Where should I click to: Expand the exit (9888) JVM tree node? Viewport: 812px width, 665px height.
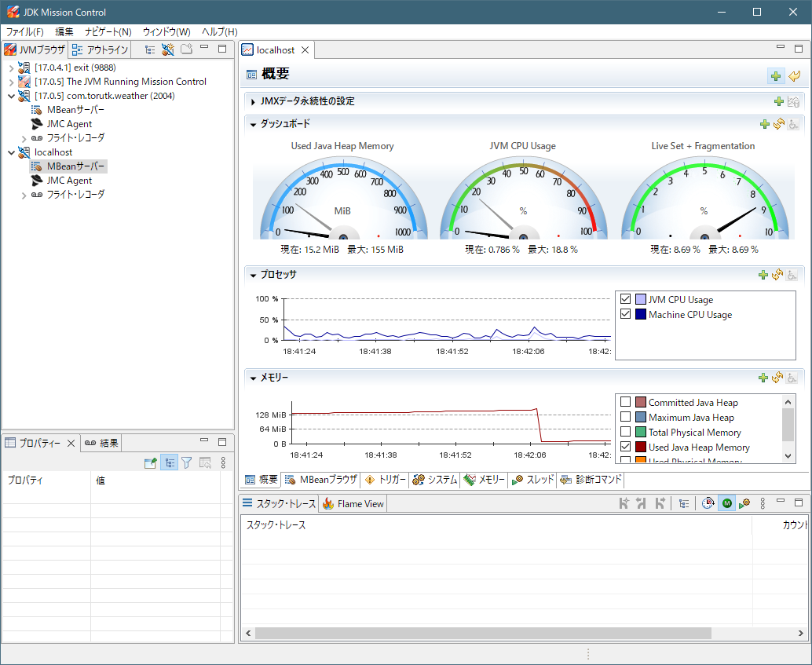[11, 68]
